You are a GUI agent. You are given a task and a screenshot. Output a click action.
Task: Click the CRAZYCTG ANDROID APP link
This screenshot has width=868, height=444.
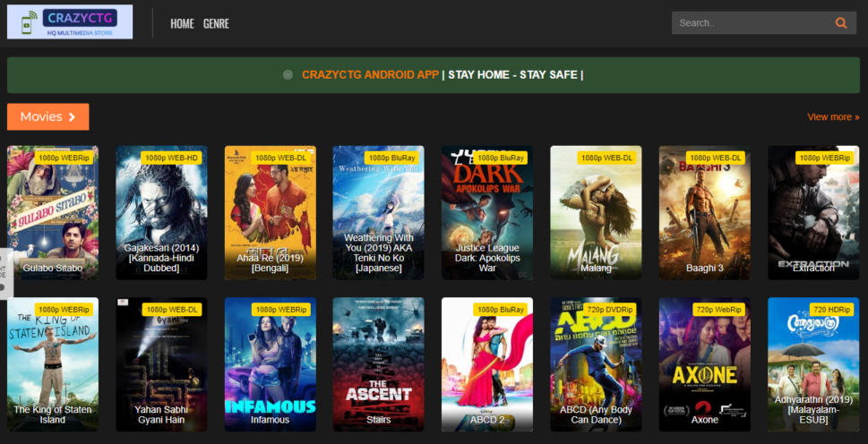tap(370, 74)
